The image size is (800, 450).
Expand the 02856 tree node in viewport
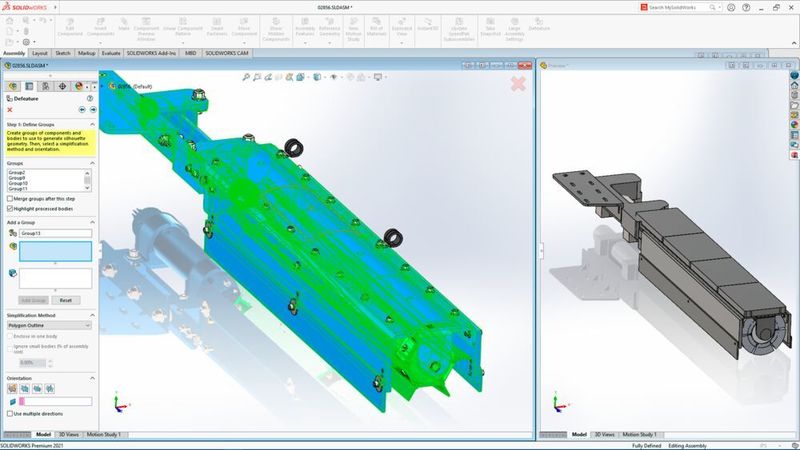pos(103,86)
